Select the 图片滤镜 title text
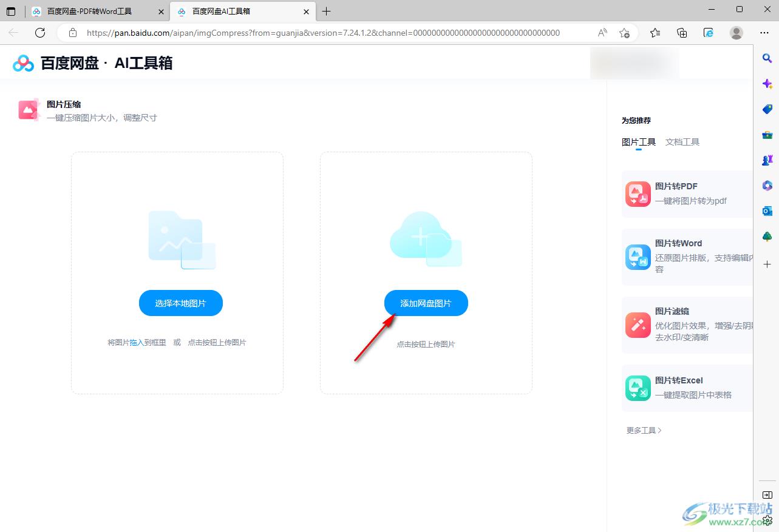 (672, 311)
